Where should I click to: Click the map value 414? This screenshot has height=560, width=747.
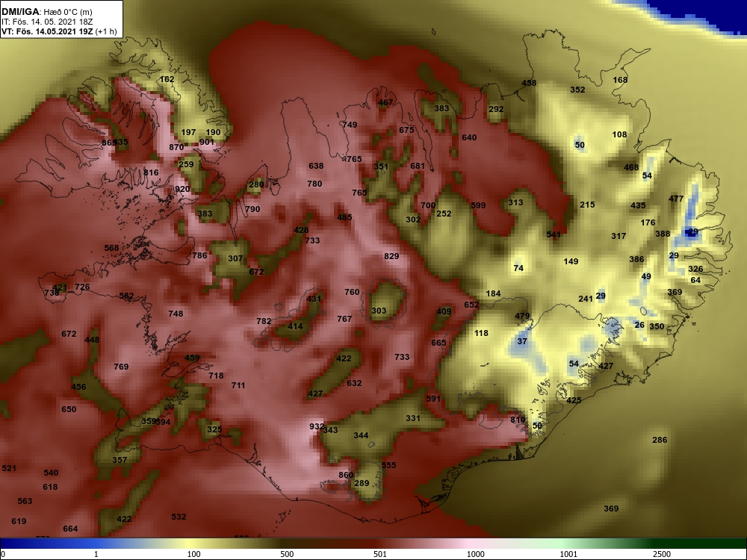[x=295, y=327]
